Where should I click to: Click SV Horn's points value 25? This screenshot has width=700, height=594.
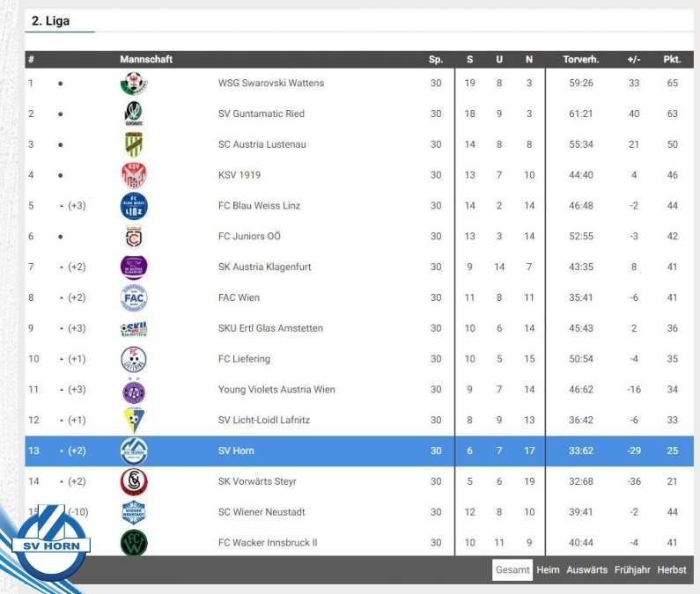(673, 451)
